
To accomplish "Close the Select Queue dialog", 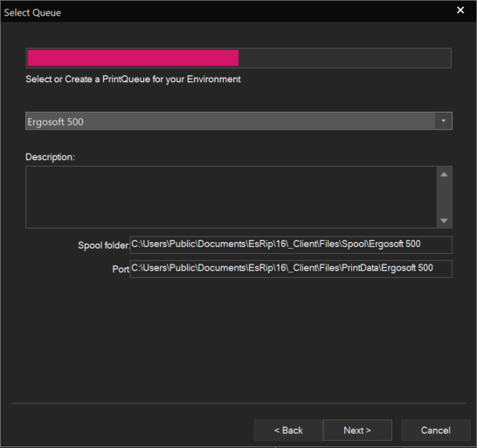I will tap(460, 10).
